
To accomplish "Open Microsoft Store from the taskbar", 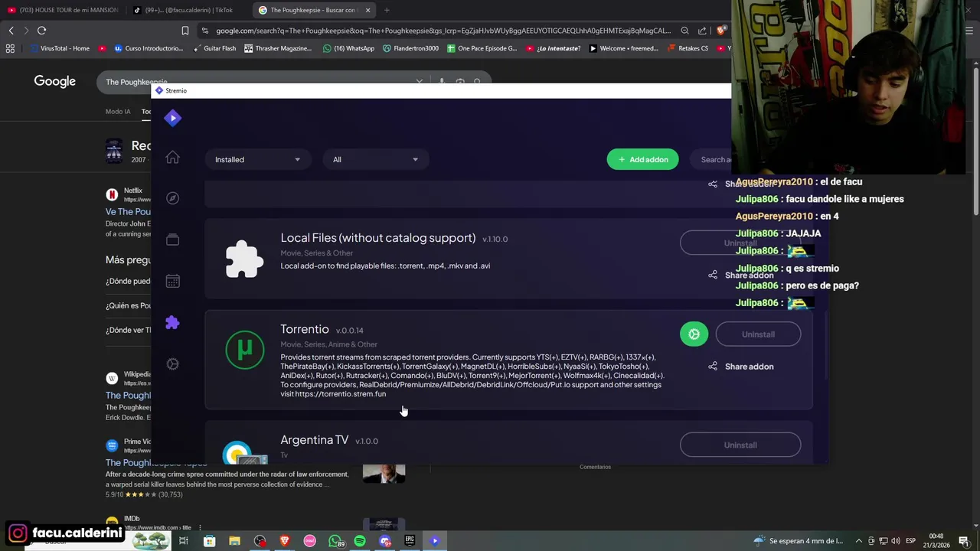I will pyautogui.click(x=209, y=541).
